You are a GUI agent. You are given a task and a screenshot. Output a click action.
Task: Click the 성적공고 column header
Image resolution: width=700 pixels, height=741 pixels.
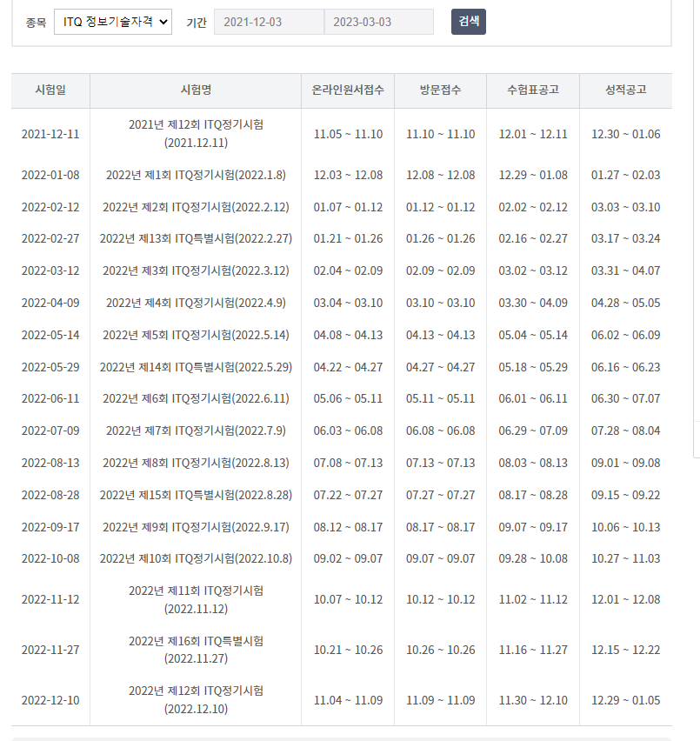626,90
